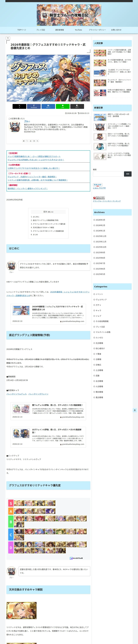The height and width of the screenshot is (644, 138).
Task: Open the ドレバラ風属性編成まとめ link
Action: click(x=34, y=156)
